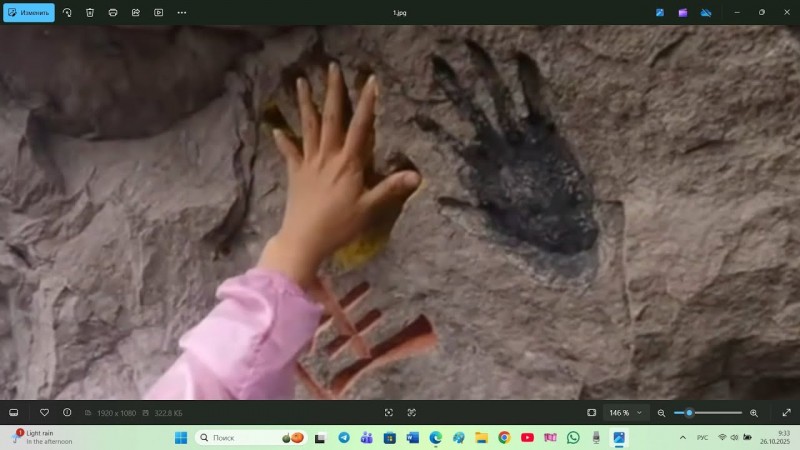
Task: Click the Изменить edit image button
Action: tap(29, 12)
